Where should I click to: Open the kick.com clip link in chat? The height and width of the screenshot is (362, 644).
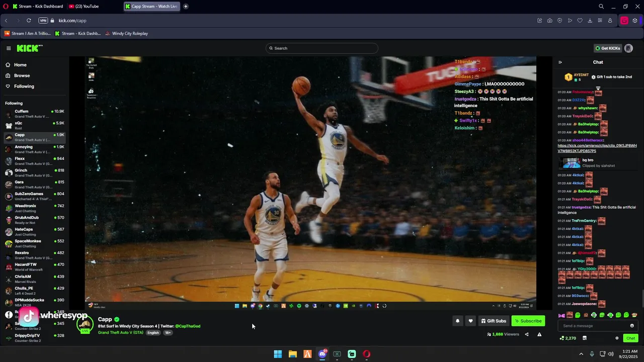(597, 148)
